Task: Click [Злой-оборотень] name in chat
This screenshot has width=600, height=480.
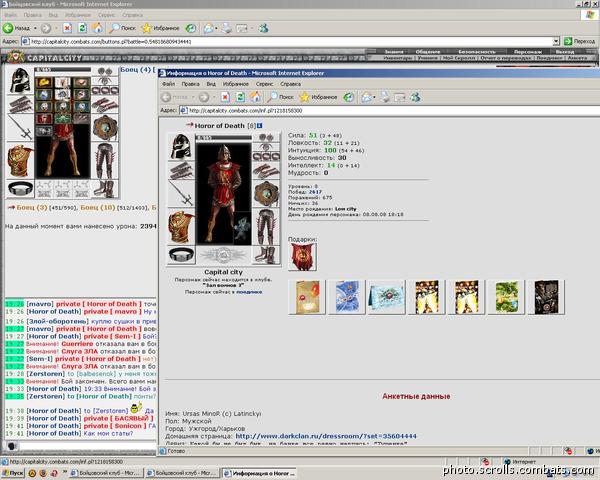Action: 57,321
